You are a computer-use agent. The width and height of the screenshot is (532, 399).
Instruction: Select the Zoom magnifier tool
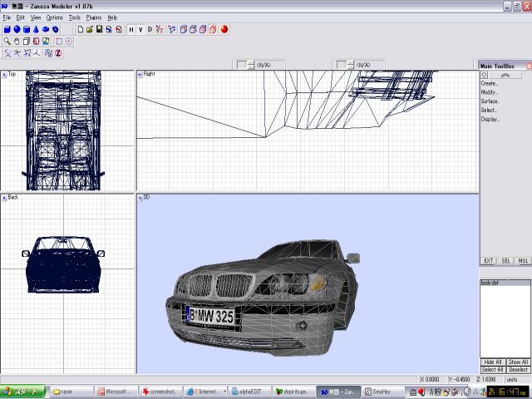[7, 41]
